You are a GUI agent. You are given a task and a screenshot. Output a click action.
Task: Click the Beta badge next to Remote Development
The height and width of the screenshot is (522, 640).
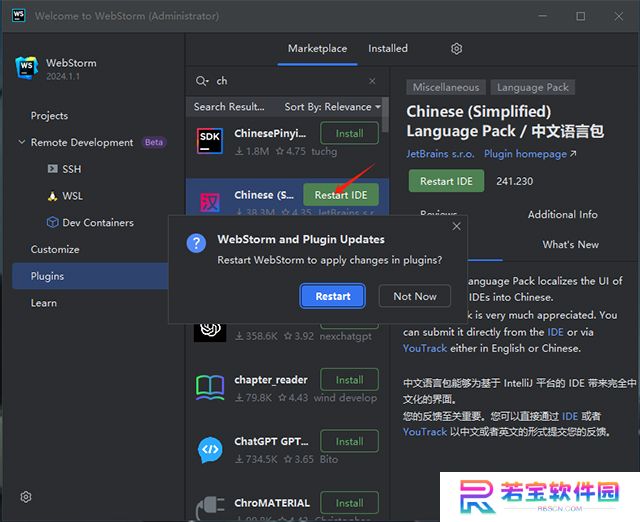[153, 142]
